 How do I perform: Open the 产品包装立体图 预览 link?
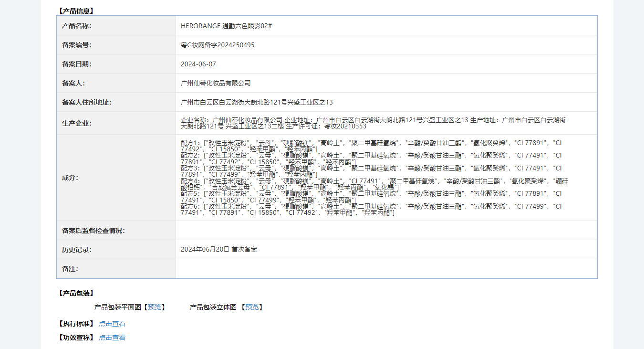click(252, 307)
